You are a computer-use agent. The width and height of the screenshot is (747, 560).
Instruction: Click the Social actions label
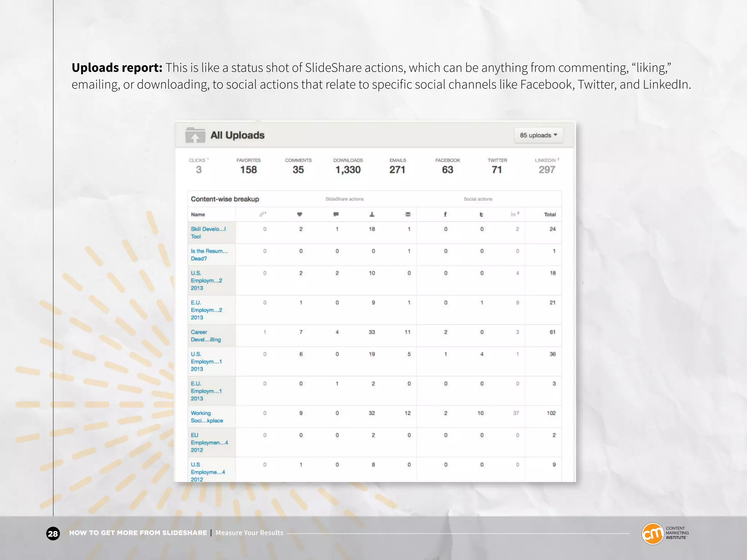(478, 199)
